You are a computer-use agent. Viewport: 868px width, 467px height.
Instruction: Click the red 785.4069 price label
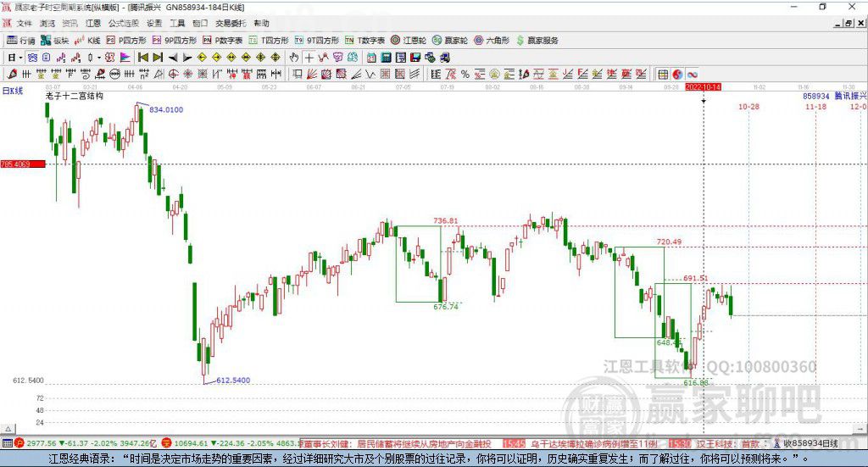click(23, 164)
